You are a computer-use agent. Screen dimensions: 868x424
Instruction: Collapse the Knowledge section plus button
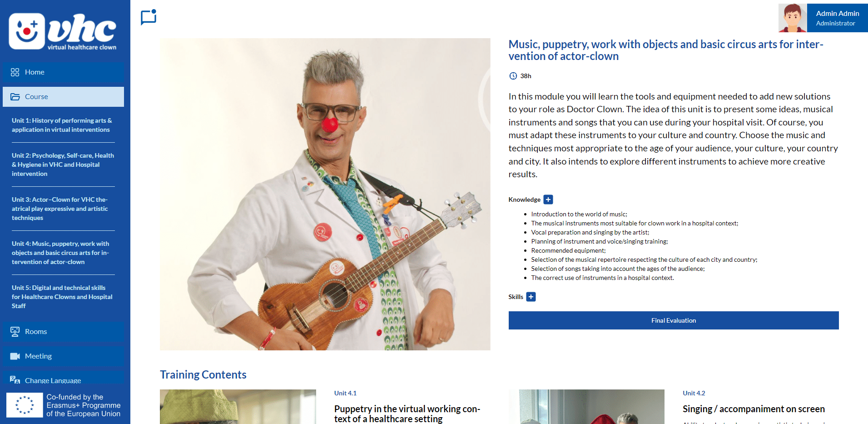tap(548, 200)
